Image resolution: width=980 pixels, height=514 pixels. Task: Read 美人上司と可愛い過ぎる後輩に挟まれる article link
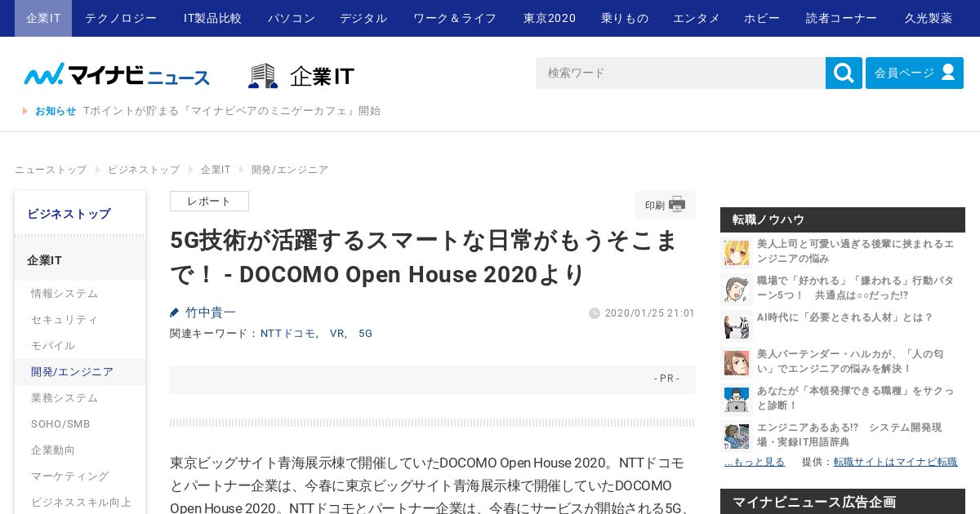(855, 251)
